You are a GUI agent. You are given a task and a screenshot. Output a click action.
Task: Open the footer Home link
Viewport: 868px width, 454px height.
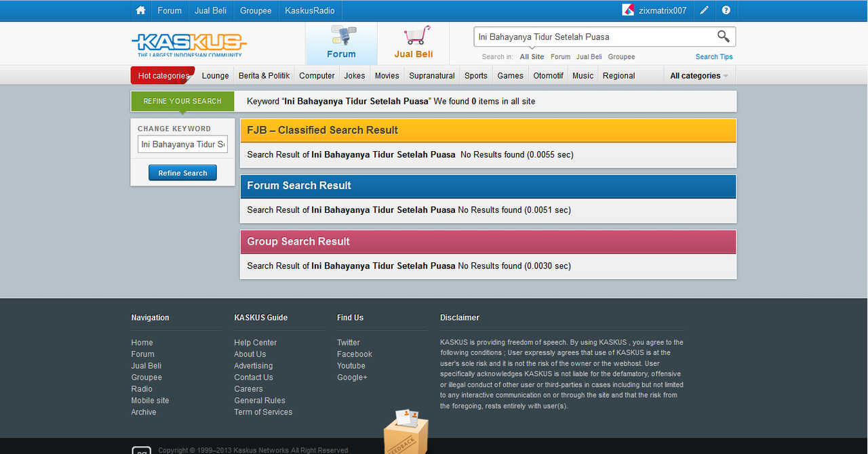(x=142, y=343)
